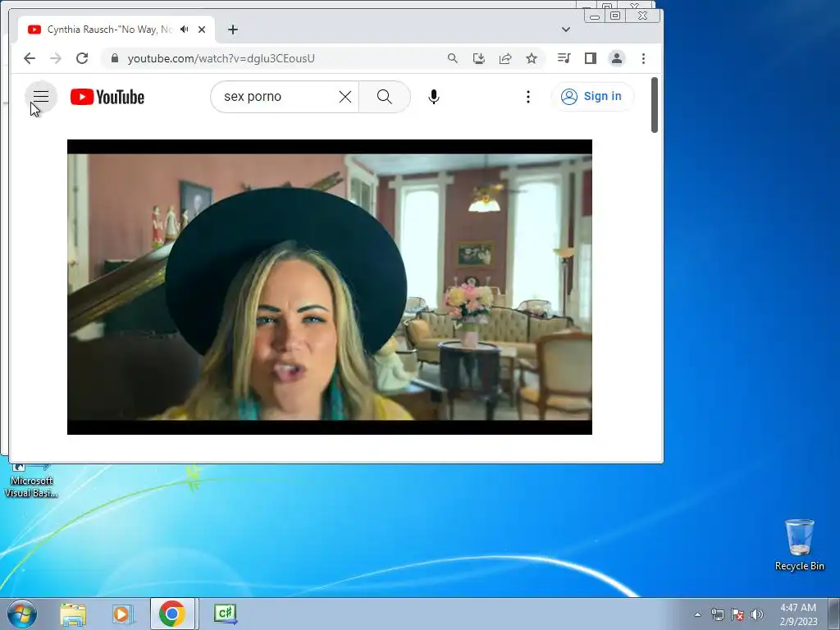Mute the tab via speaker icon
This screenshot has height=630, width=840.
[x=185, y=30]
